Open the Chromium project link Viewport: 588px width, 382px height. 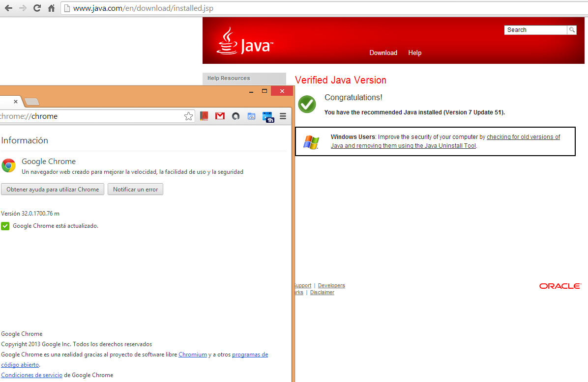point(193,355)
